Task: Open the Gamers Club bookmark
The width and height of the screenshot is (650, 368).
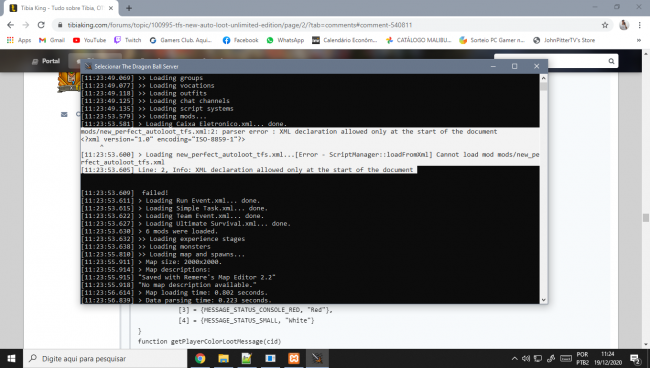Action: (180, 40)
